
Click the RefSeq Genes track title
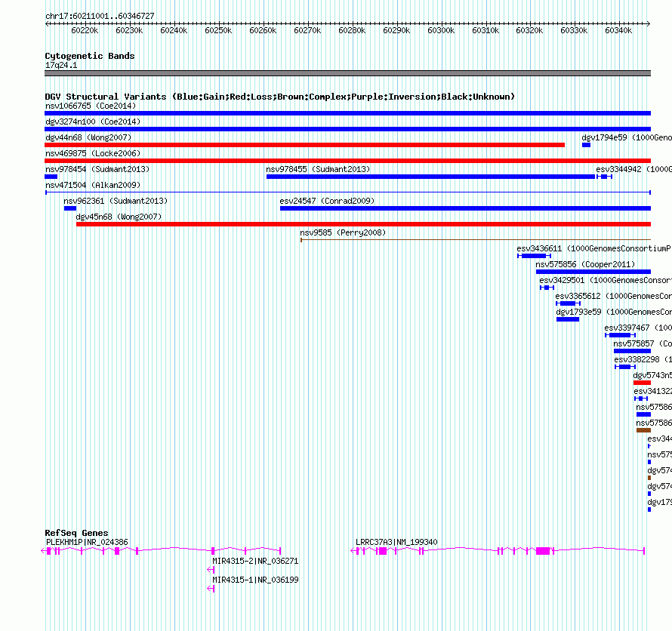[76, 533]
